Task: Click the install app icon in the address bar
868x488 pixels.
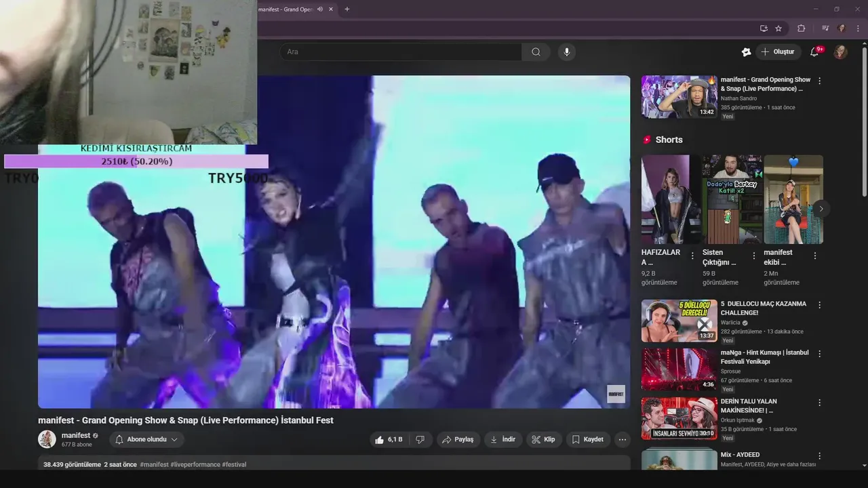Action: tap(764, 28)
